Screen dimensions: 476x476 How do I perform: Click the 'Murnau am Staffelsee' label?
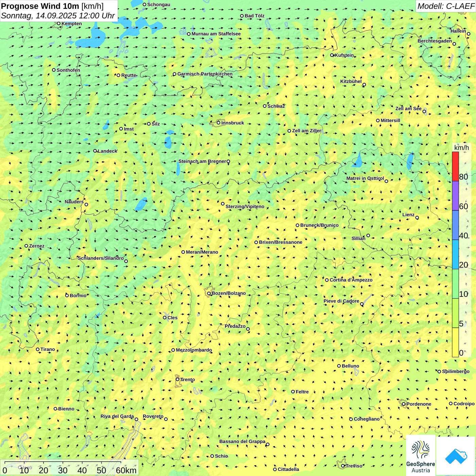point(216,34)
